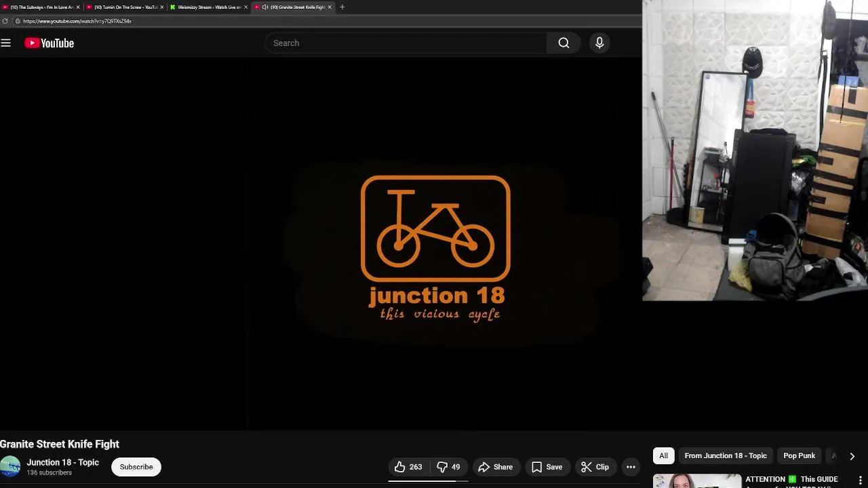
Task: Open the YouTube hamburger guide menu
Action: tap(6, 43)
